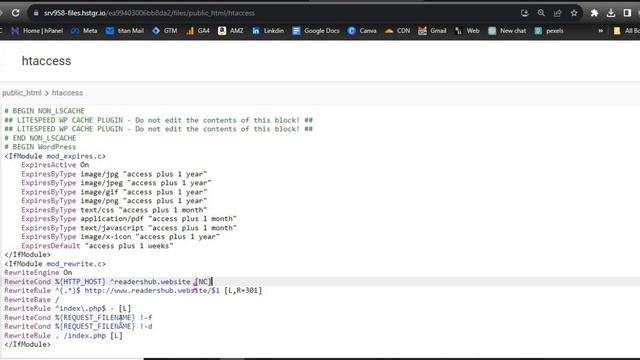Open the GTM bookmark
The width and height of the screenshot is (640, 360).
coord(165,31)
